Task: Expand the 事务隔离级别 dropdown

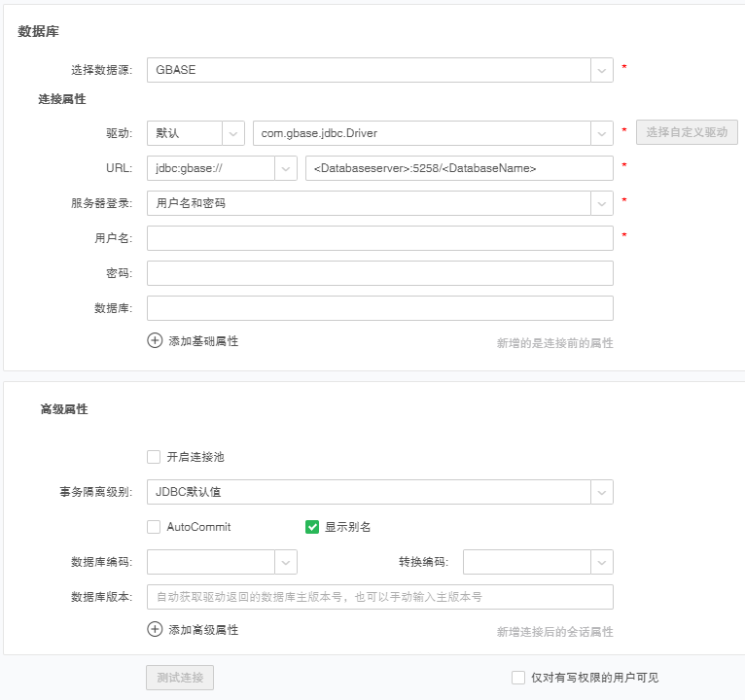Action: [x=602, y=492]
